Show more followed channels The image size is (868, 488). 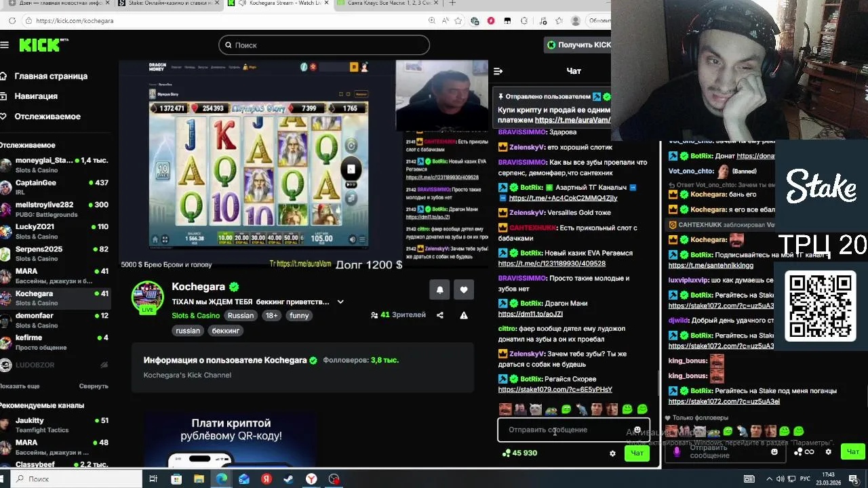(20, 386)
